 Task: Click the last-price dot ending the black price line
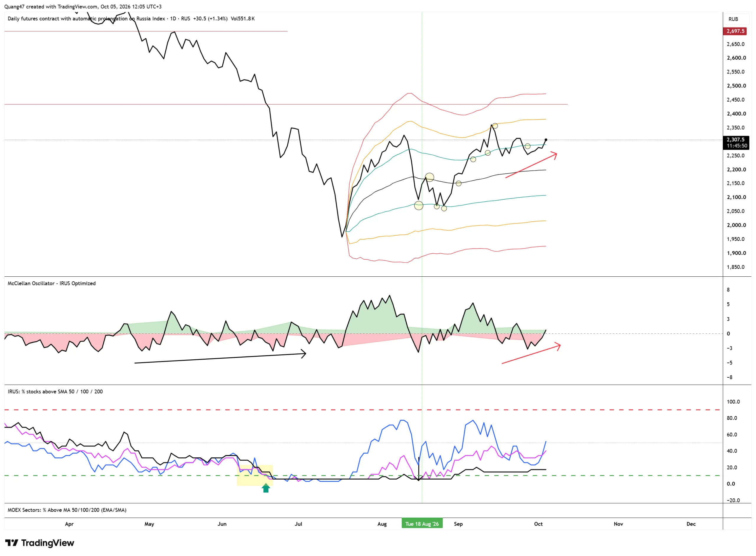[546, 140]
